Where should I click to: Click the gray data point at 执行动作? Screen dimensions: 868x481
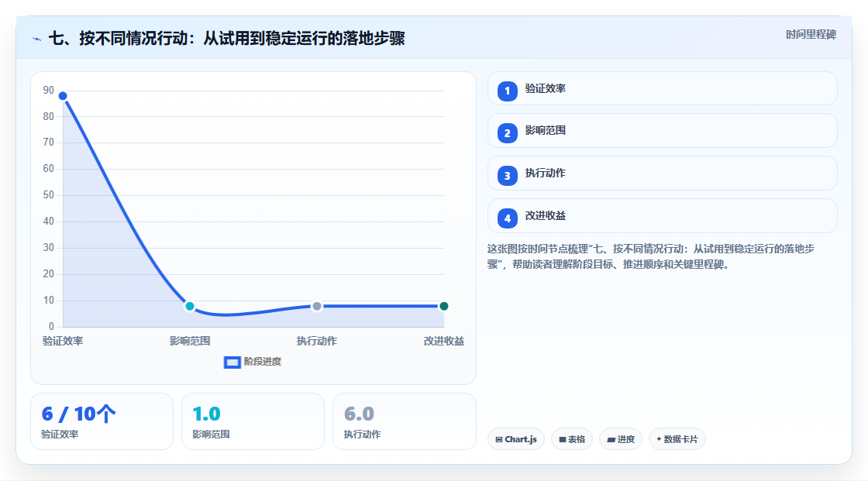[317, 306]
